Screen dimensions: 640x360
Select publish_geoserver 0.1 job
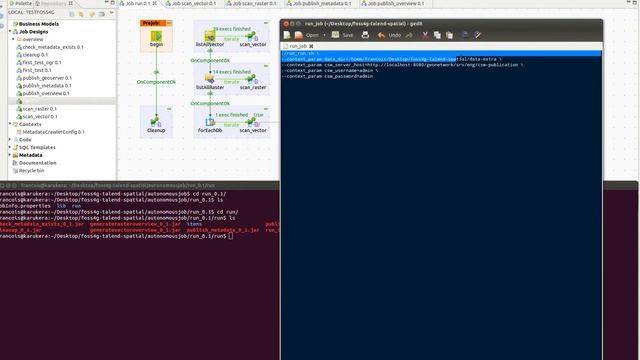coord(44,78)
